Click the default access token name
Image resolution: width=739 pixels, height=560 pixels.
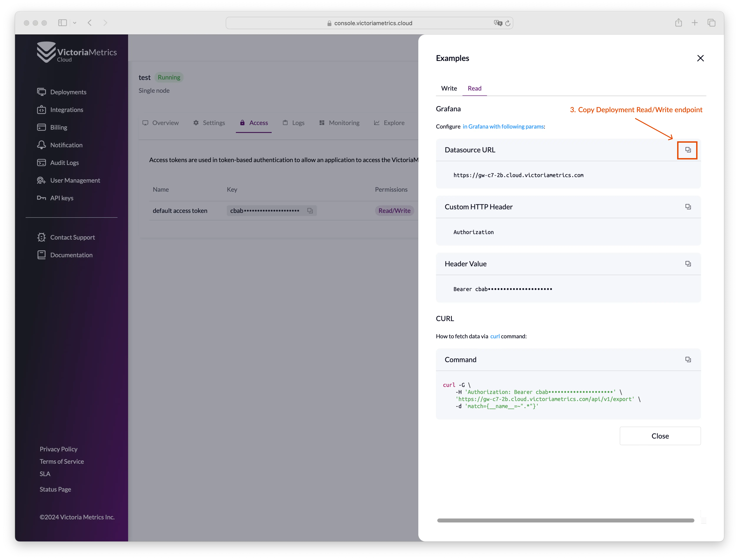pyautogui.click(x=180, y=211)
